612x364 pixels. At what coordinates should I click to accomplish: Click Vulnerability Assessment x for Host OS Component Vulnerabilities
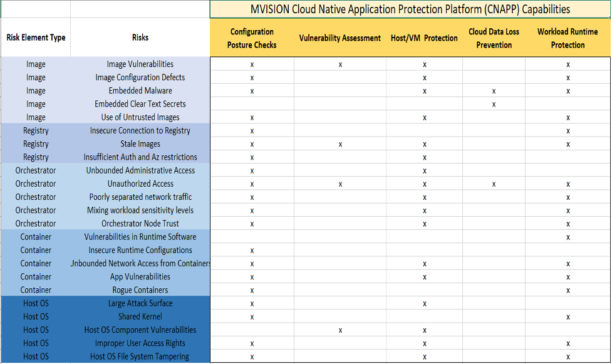(x=340, y=330)
